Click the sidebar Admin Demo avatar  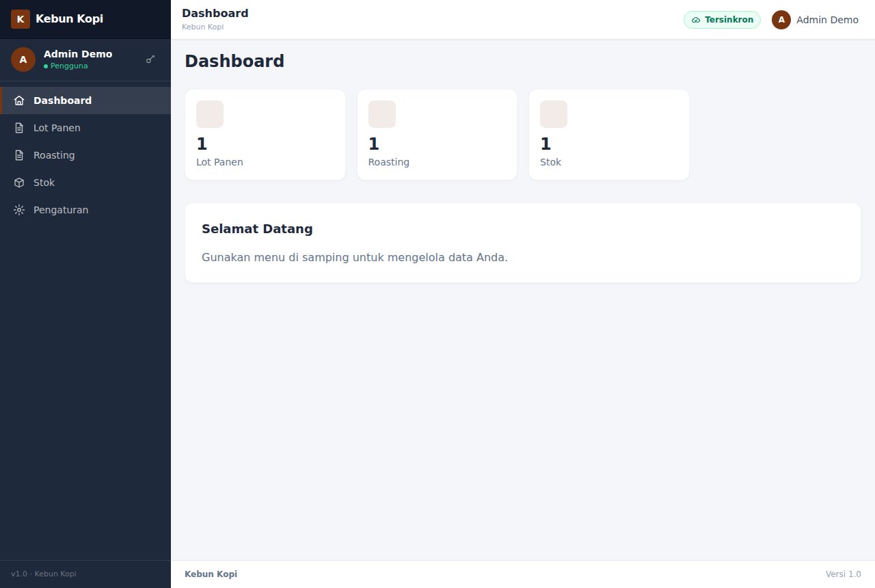(x=23, y=59)
